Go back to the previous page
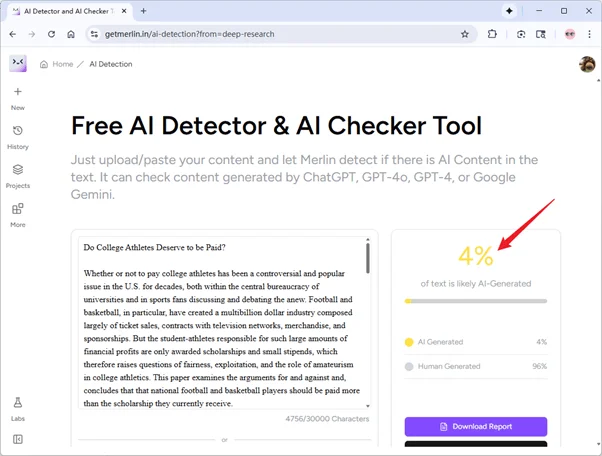 pyautogui.click(x=12, y=33)
